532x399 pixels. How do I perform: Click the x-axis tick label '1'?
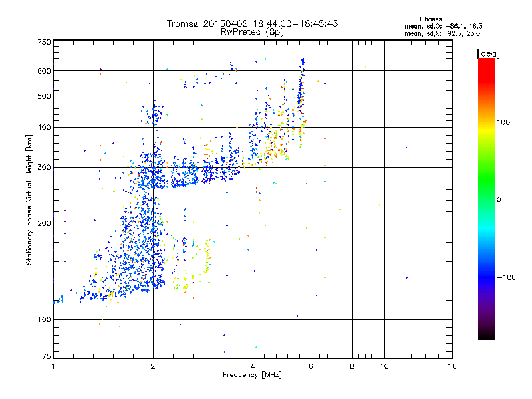53,366
